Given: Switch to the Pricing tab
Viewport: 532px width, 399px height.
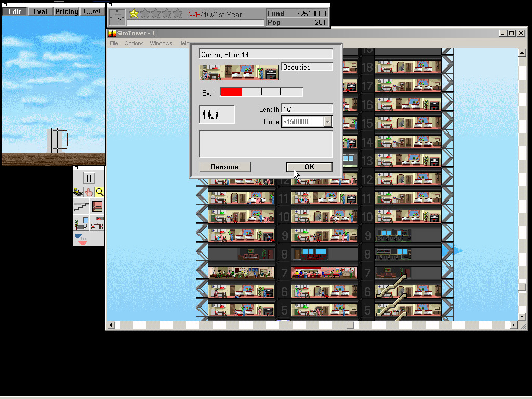Looking at the screenshot, I should [66, 11].
